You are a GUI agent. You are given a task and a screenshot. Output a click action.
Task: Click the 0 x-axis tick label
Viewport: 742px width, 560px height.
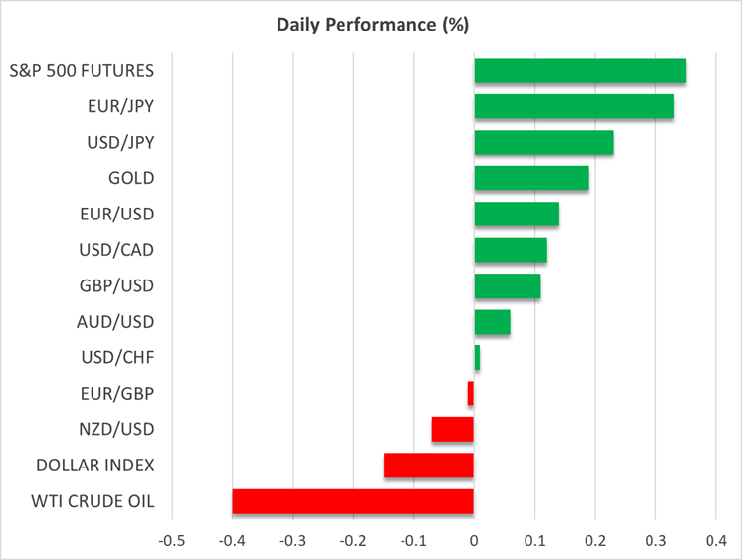(474, 540)
